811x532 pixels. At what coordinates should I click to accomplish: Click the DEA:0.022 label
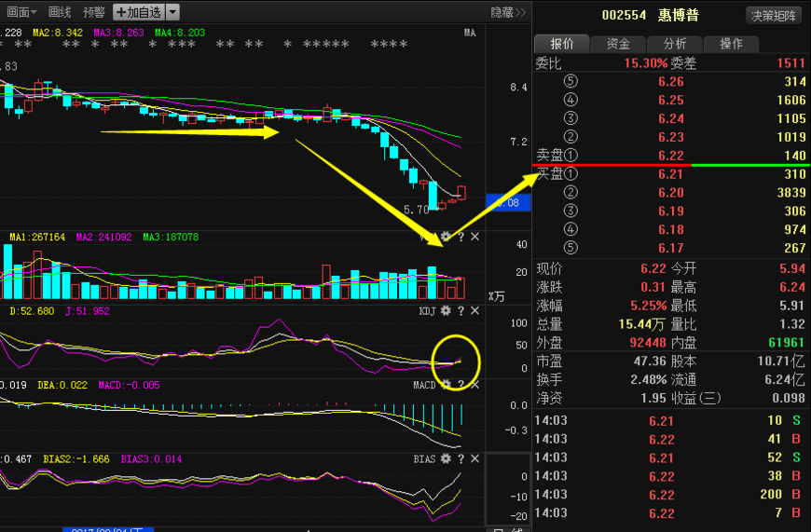(62, 385)
